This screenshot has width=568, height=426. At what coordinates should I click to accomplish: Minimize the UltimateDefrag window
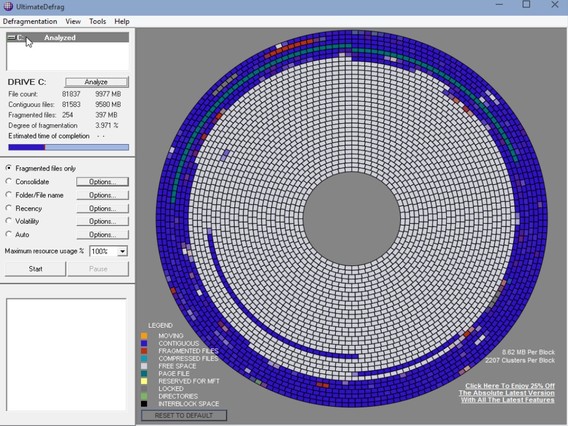[x=500, y=4]
